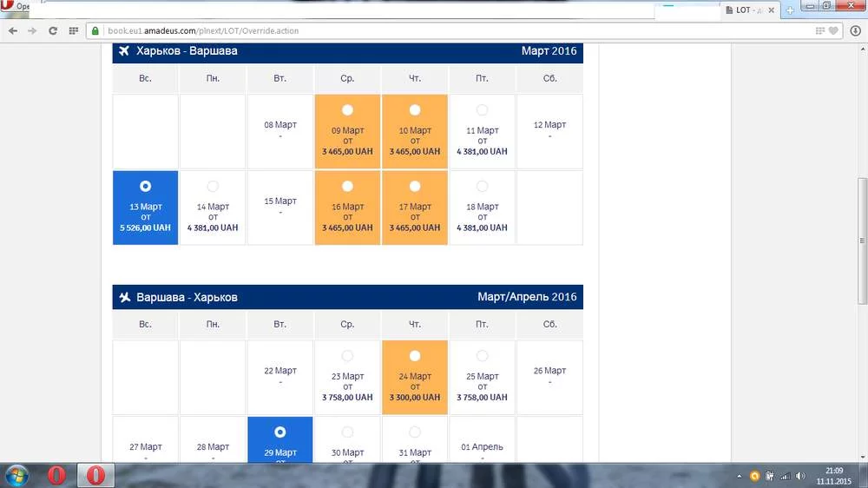The width and height of the screenshot is (868, 488).
Task: Select 14 Март outbound flight radio
Action: (213, 186)
